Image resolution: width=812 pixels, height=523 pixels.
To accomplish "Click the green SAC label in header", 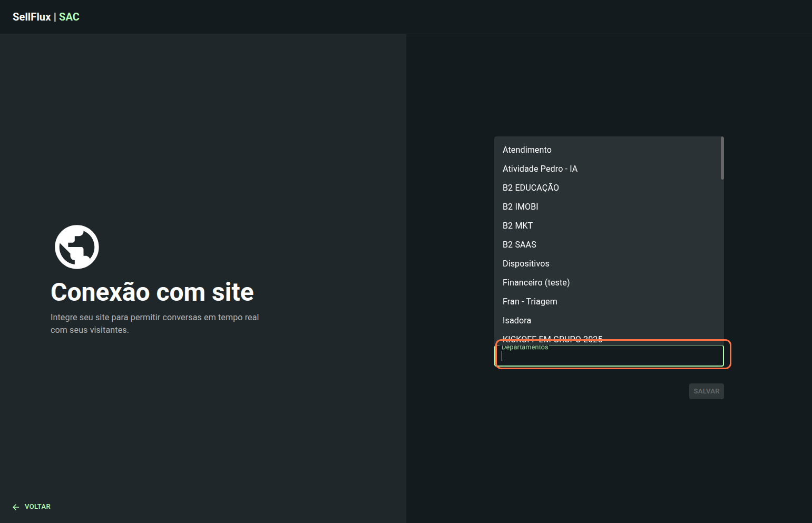I will coord(69,17).
